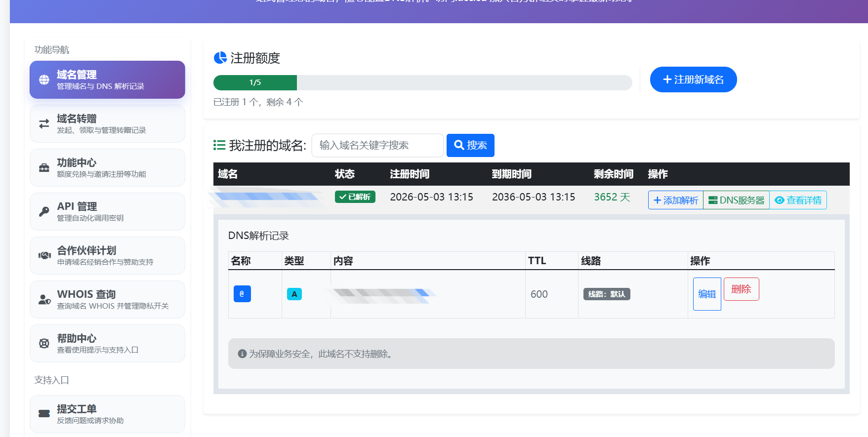This screenshot has width=868, height=437.
Task: Click the lifebuoy icon beside 帮助中心
Action: point(44,343)
